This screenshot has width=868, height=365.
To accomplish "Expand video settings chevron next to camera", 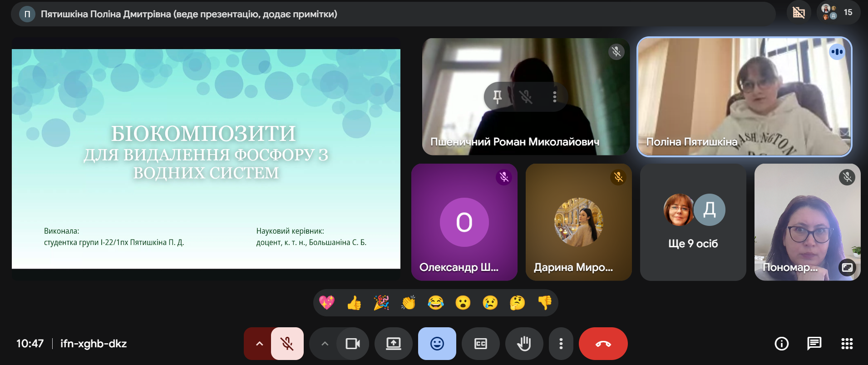I will pos(325,344).
